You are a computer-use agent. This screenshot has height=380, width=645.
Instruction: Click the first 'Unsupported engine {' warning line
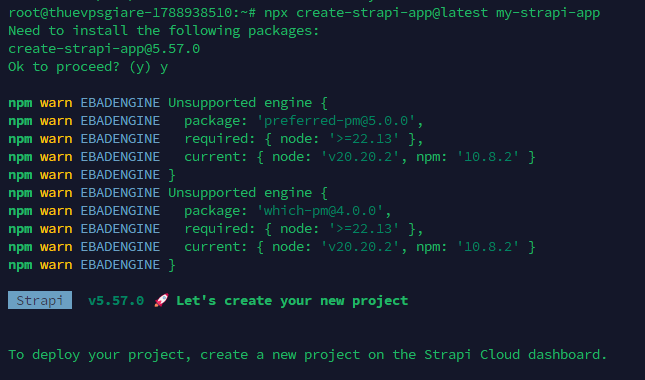click(x=248, y=103)
